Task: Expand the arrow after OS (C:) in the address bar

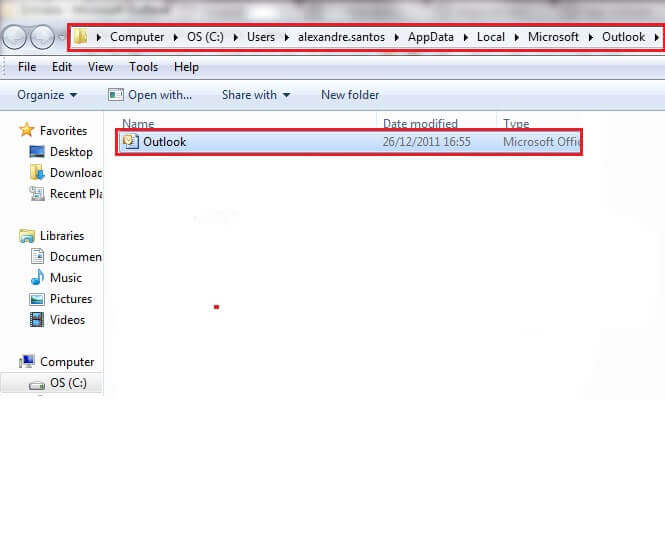Action: 236,37
